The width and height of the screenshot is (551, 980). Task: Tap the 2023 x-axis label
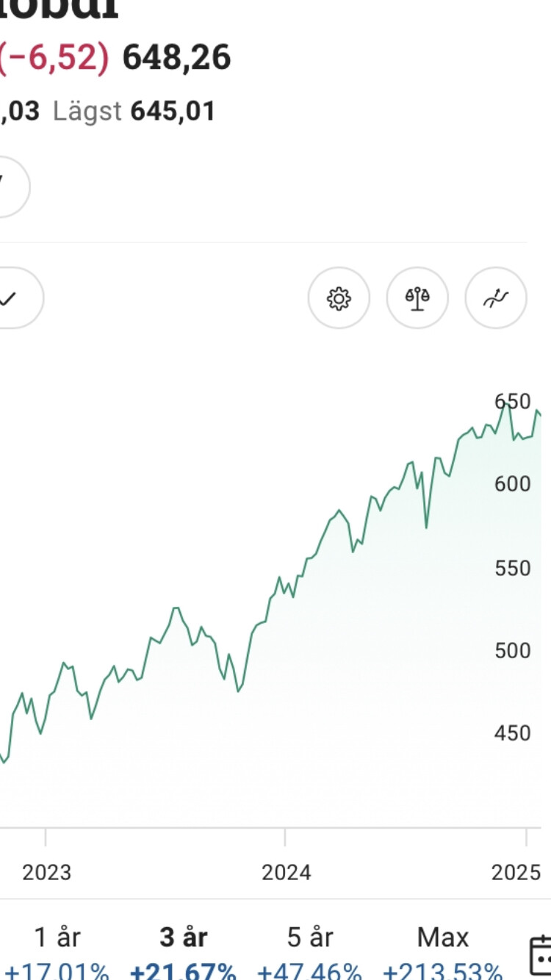coord(47,873)
